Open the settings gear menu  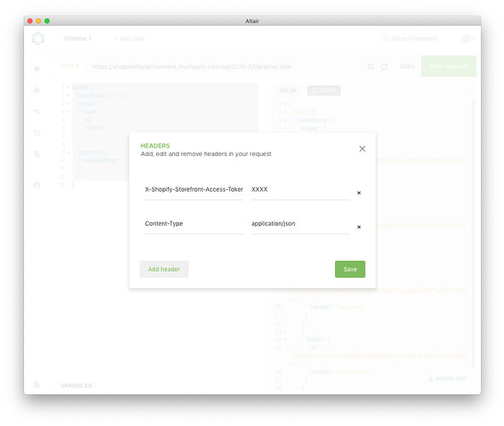[467, 38]
